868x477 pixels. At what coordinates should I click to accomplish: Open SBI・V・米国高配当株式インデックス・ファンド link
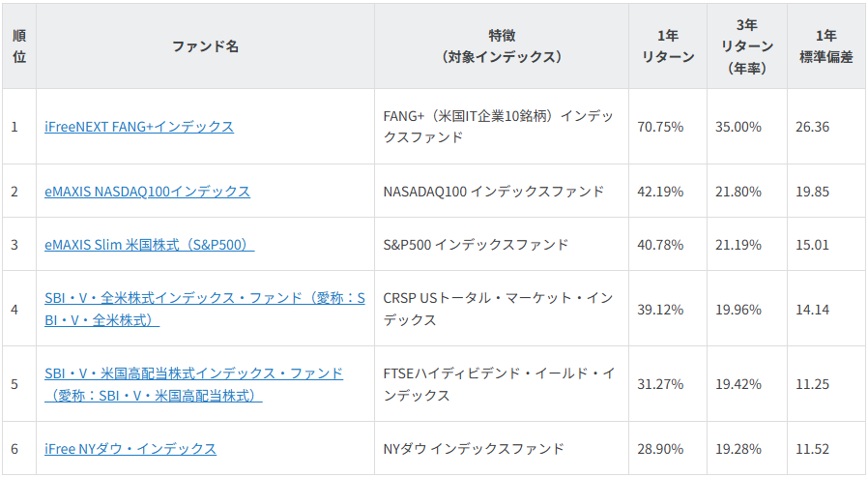click(x=193, y=373)
